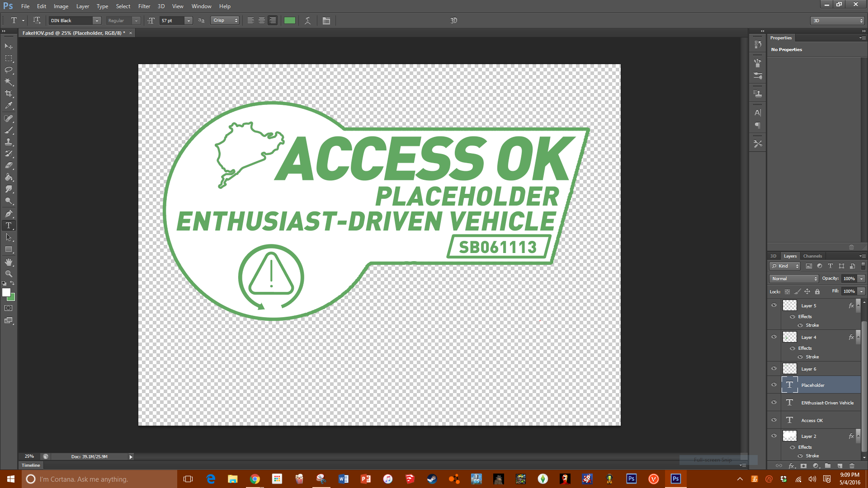Create a new group folder icon
This screenshot has width=868, height=488.
[828, 466]
